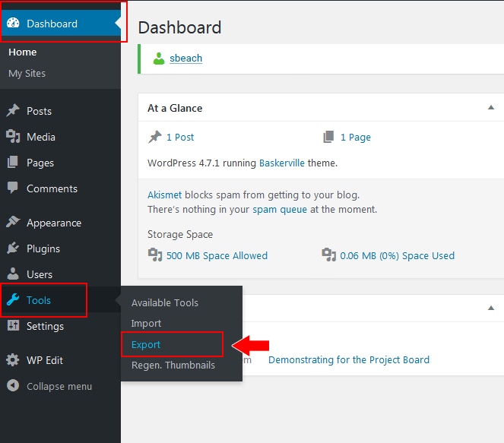
Task: Click the pages icon next to 1 Page
Action: 328,137
